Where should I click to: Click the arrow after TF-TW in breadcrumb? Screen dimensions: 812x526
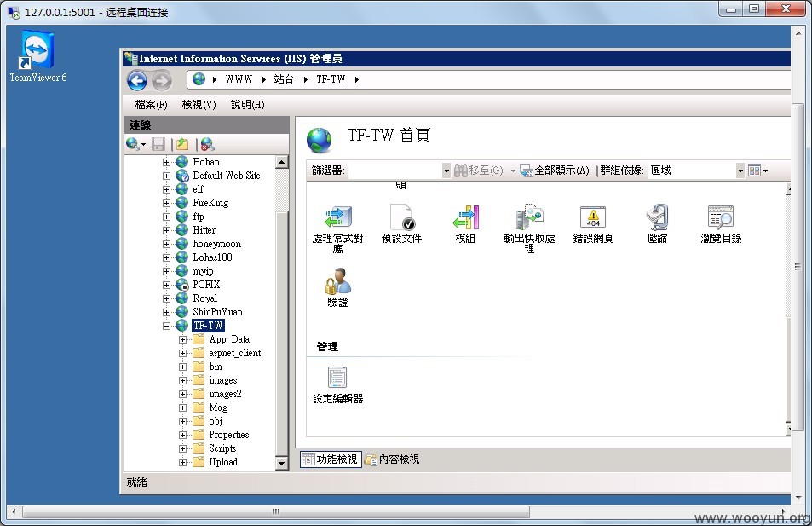357,79
